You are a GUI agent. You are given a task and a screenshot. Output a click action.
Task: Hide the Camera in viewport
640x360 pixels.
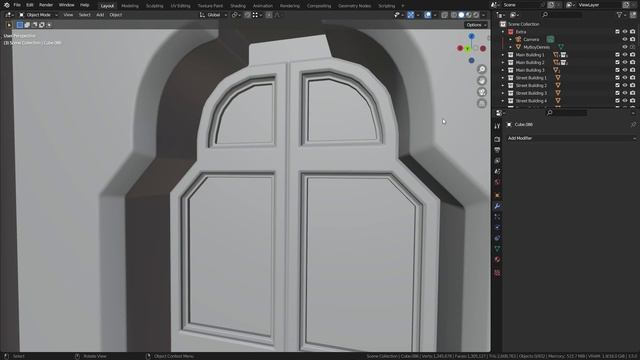click(625, 40)
